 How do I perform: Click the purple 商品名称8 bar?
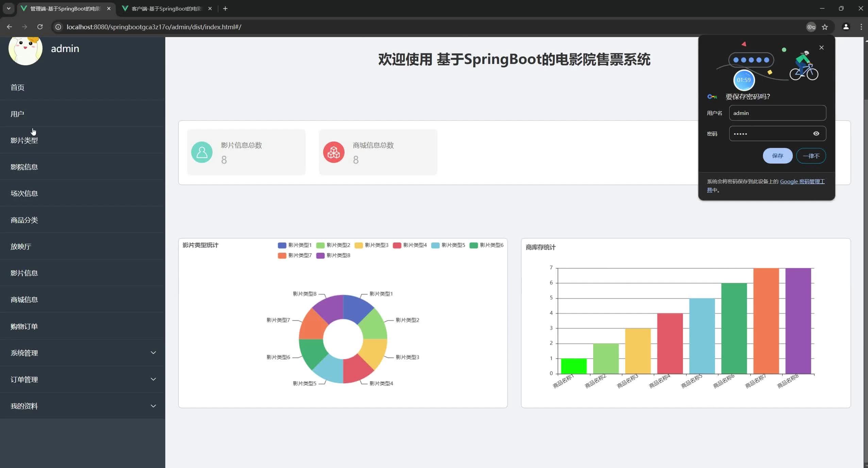point(798,321)
